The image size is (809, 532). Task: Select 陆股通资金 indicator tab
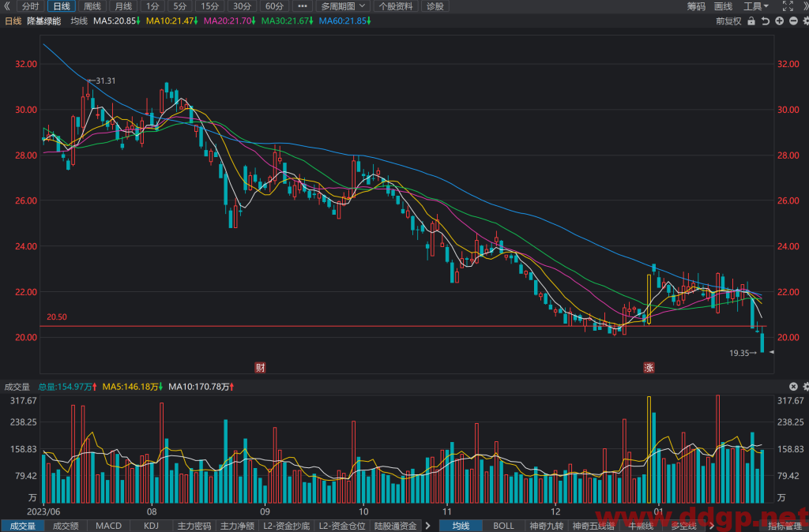396,526
